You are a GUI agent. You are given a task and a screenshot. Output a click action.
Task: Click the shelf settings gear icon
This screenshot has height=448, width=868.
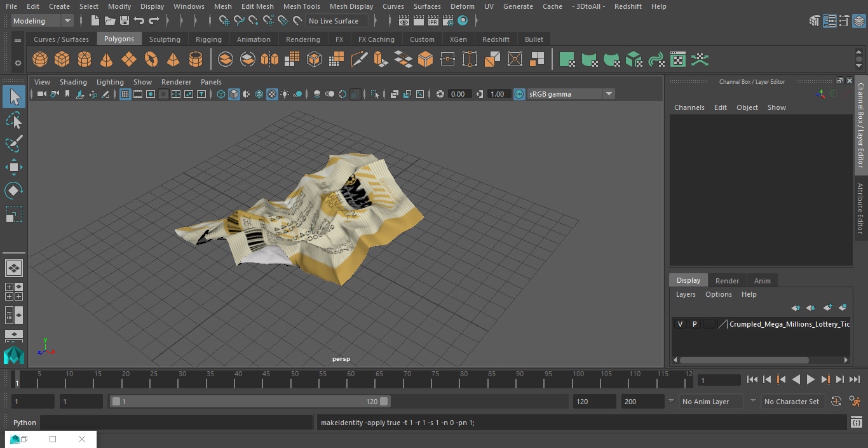18,63
